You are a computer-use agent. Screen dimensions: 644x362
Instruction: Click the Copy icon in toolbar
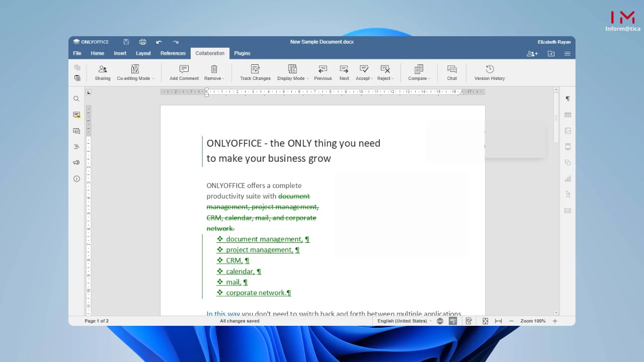pos(77,67)
